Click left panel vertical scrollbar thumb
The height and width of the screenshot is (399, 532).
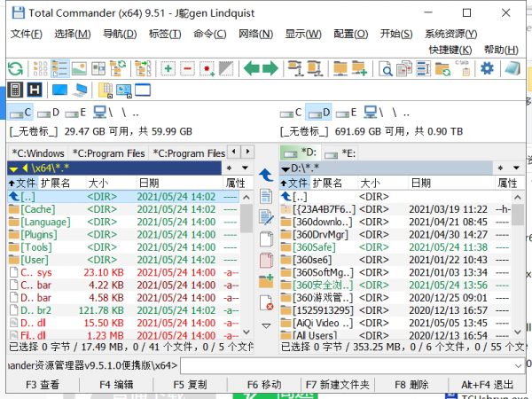[246, 218]
